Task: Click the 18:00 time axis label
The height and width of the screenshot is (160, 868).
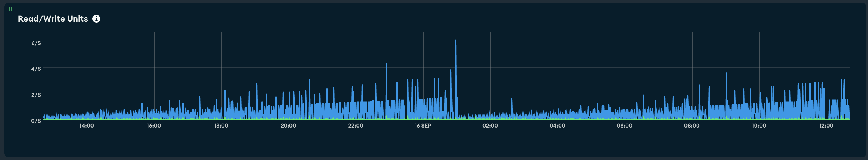Action: tap(221, 126)
